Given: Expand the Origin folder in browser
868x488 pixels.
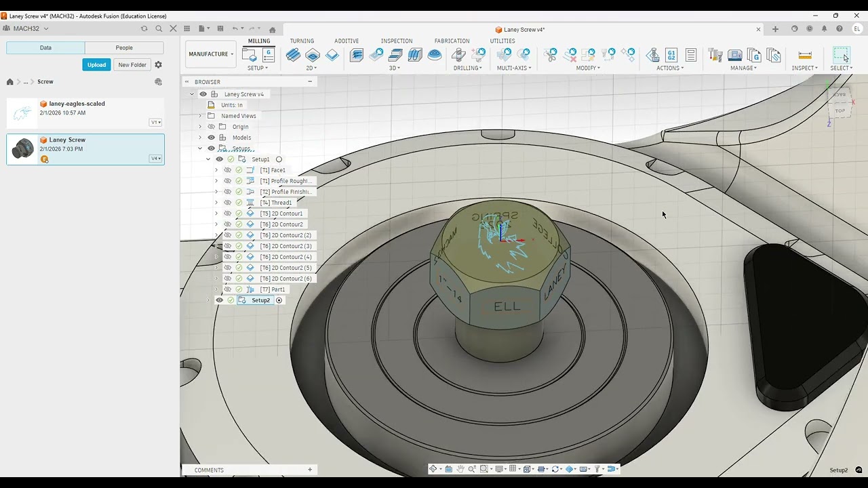Looking at the screenshot, I should (200, 127).
